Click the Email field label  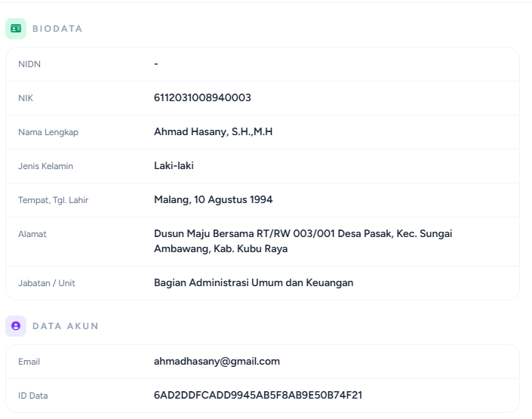(x=29, y=362)
